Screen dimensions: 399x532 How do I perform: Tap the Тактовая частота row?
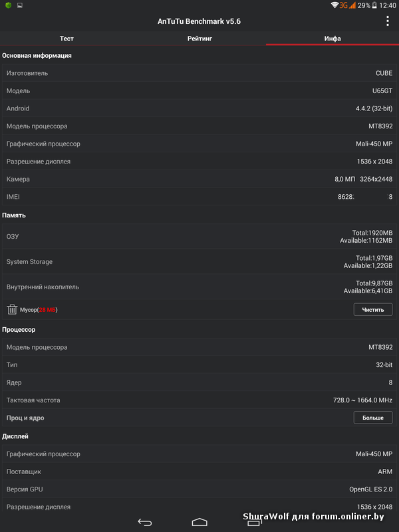199,400
